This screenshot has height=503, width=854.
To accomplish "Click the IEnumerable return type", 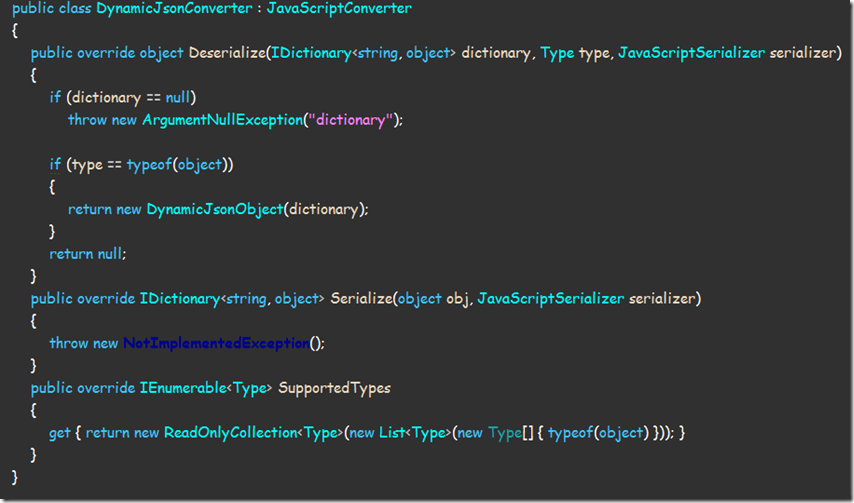I will 182,388.
